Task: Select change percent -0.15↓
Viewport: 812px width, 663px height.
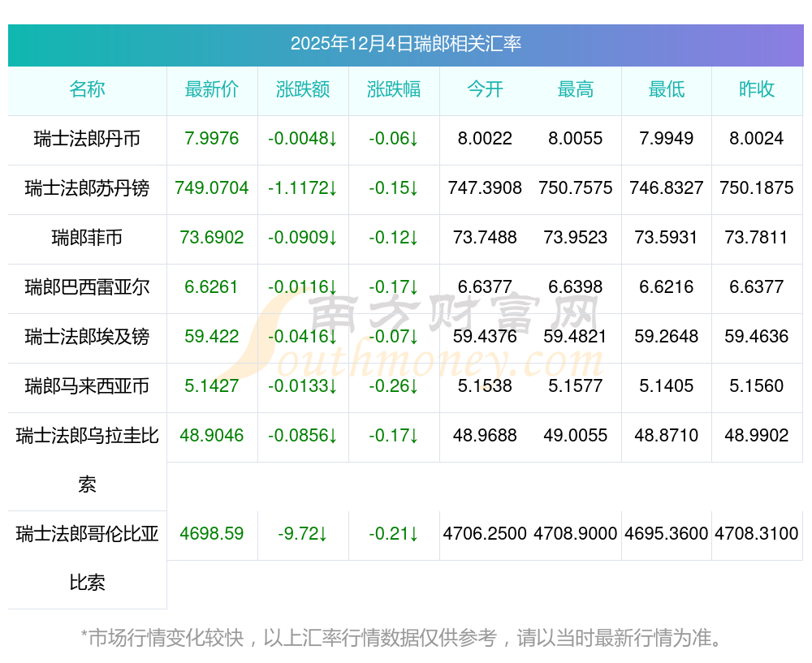Action: pos(394,188)
